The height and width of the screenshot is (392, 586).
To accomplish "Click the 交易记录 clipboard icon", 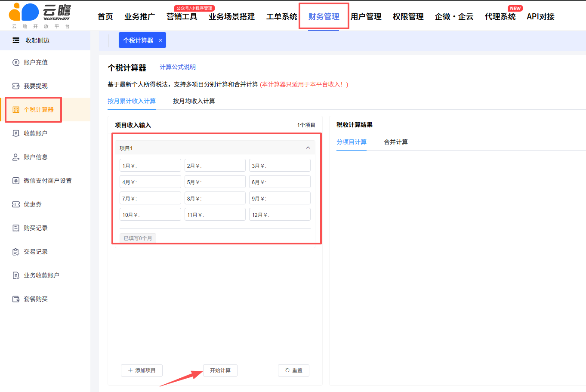I will pos(16,252).
